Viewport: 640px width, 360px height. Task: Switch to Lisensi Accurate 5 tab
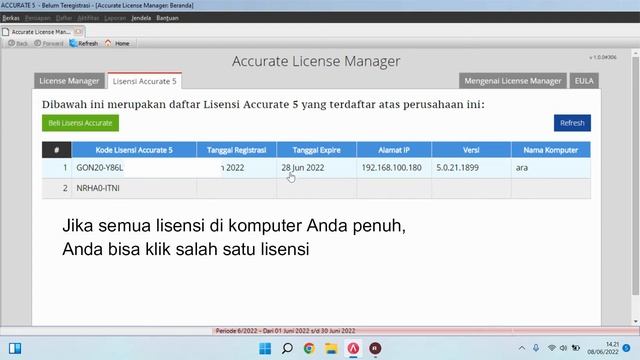144,81
